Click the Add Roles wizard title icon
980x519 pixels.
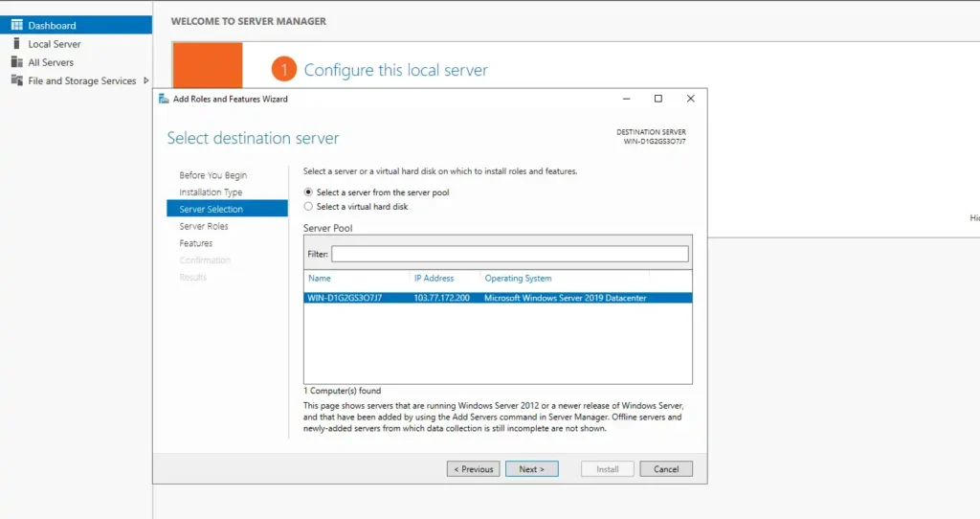164,99
